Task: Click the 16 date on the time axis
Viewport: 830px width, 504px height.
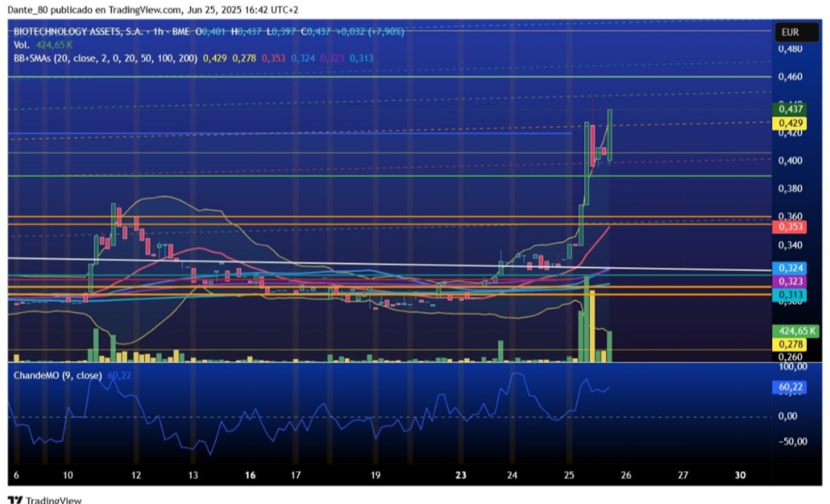Action: (x=250, y=476)
